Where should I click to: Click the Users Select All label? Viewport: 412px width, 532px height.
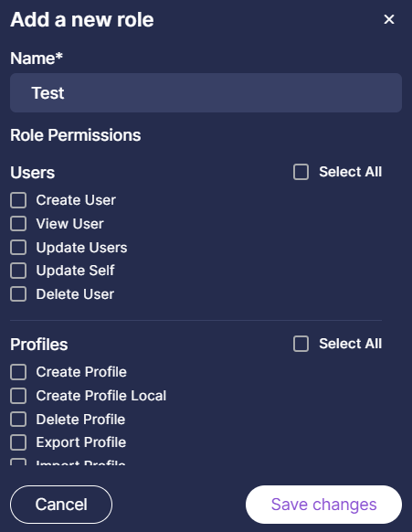tap(350, 172)
